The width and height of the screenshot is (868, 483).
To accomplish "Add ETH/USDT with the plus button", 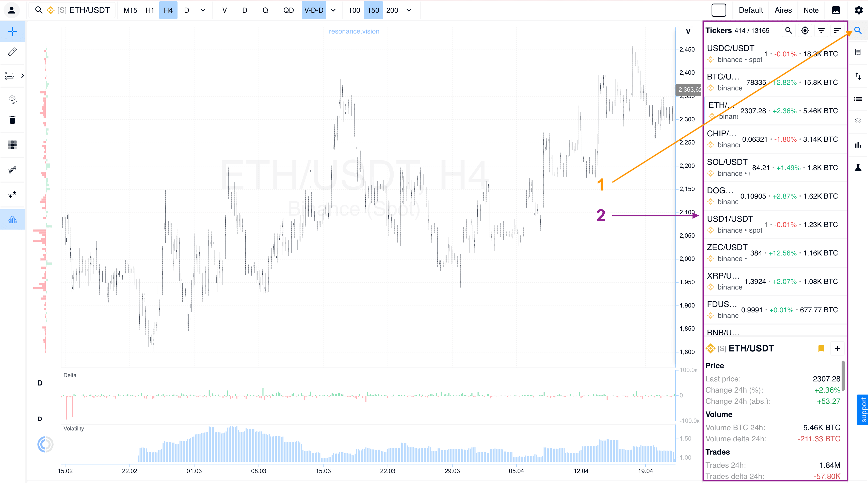I will (837, 348).
